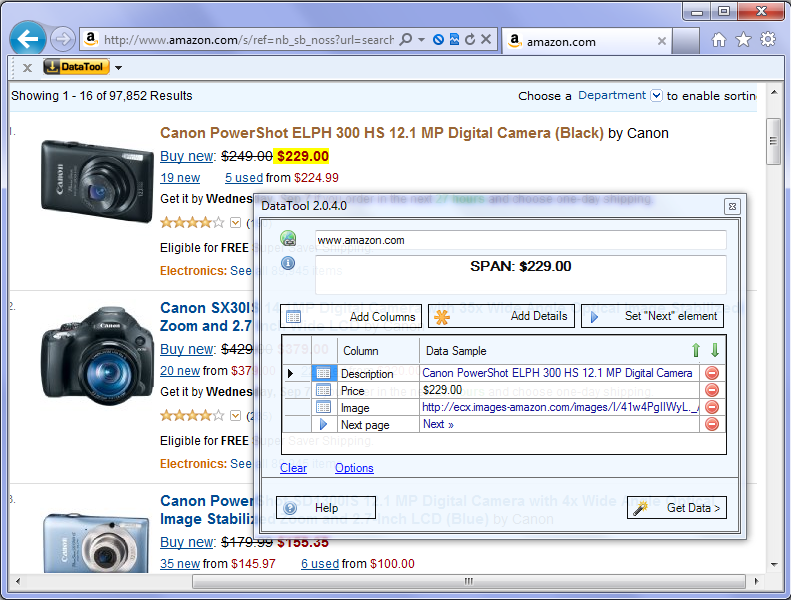
Task: Click the "Next »" data sample cell
Action: [559, 424]
